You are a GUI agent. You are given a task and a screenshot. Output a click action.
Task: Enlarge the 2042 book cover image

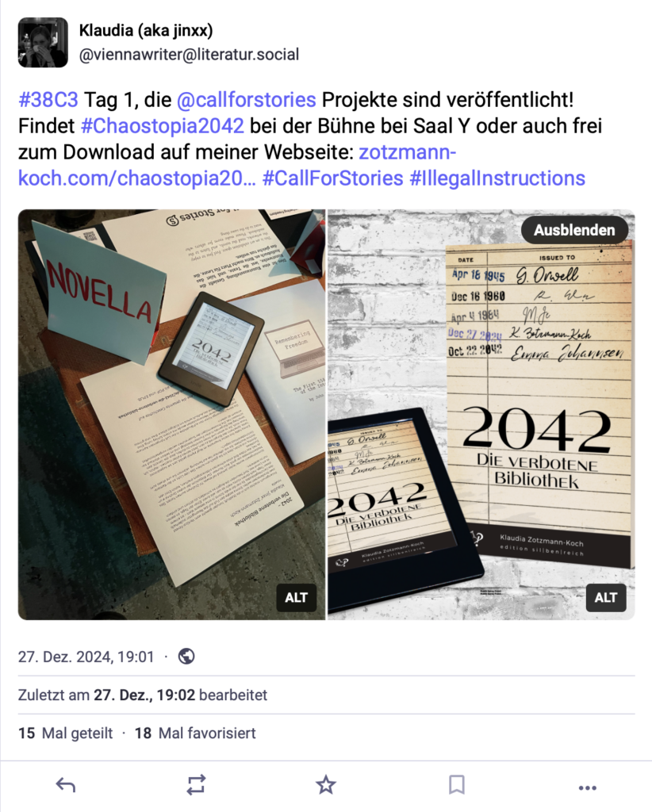pos(481,414)
